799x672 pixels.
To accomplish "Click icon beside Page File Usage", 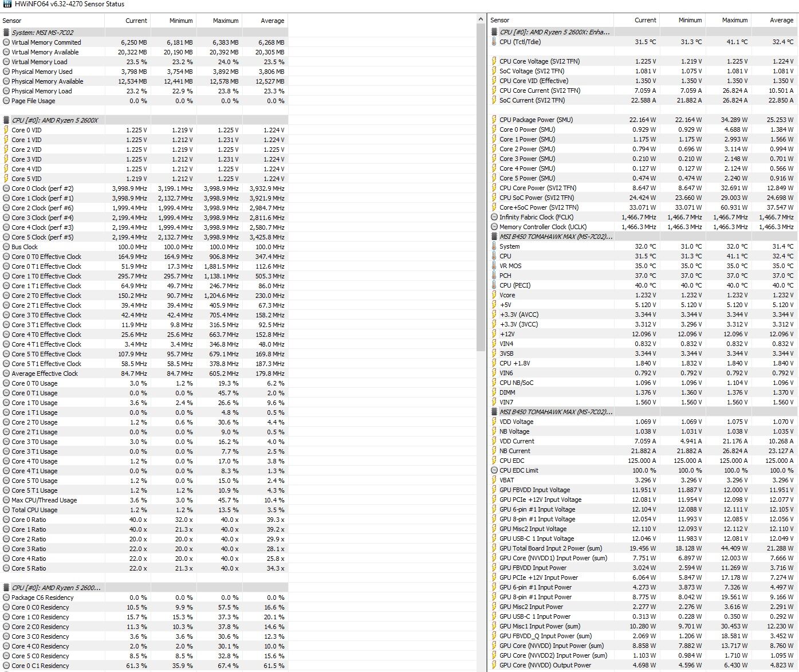I will (6, 101).
